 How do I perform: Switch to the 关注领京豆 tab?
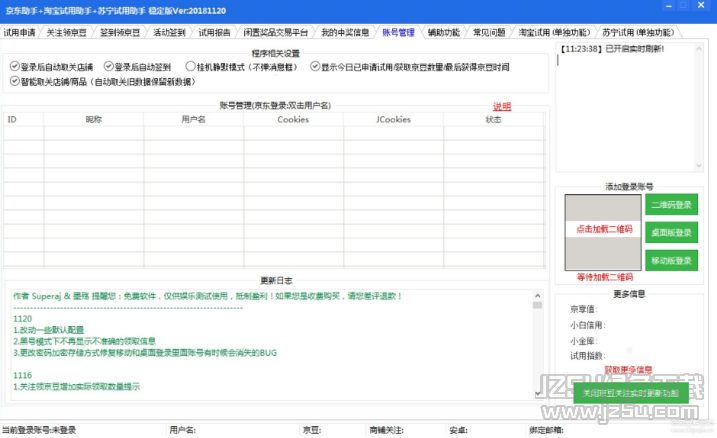point(66,32)
